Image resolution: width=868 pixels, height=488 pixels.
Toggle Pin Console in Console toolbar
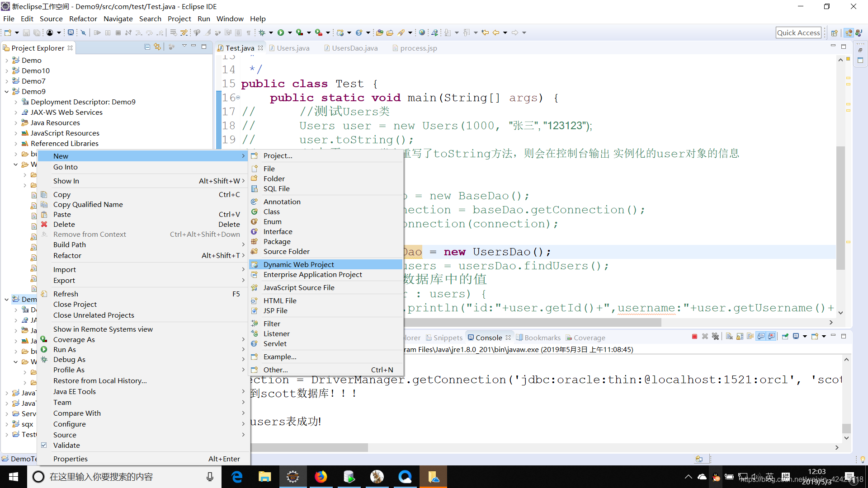click(x=785, y=337)
